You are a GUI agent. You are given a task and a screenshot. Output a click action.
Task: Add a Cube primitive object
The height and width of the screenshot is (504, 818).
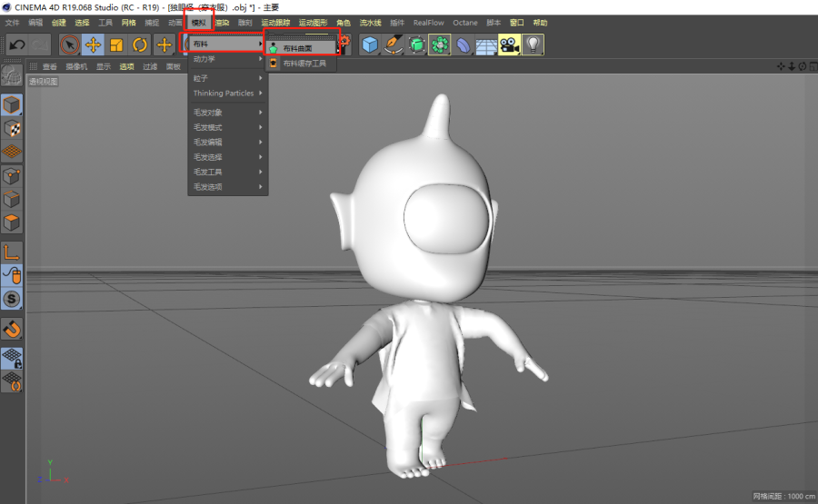(370, 44)
